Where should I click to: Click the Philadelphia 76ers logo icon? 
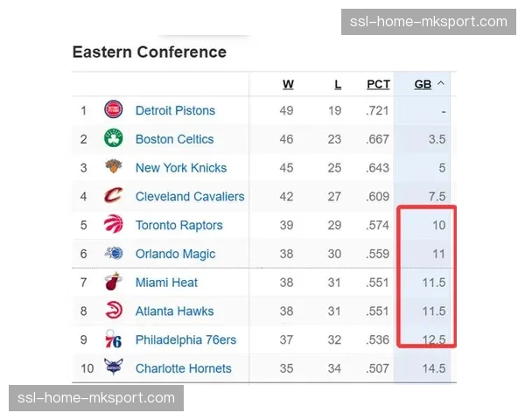pyautogui.click(x=114, y=339)
